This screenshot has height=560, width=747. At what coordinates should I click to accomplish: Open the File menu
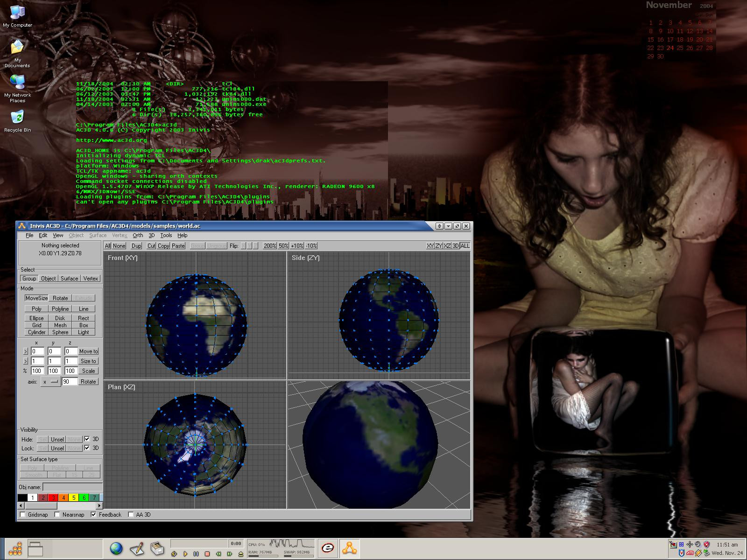click(29, 236)
